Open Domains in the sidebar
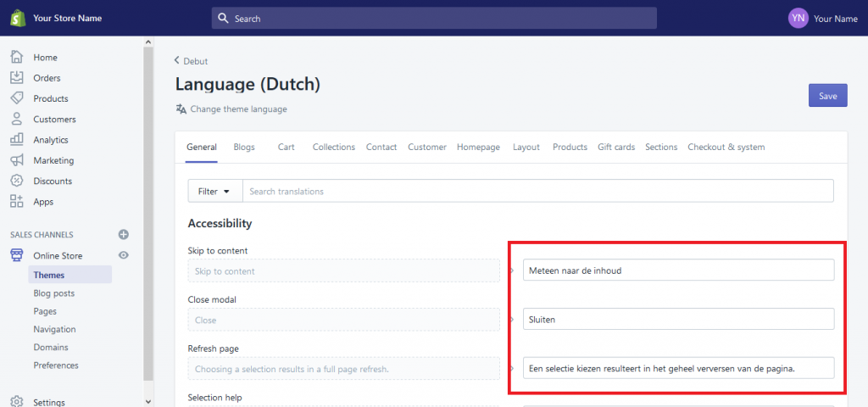Image resolution: width=868 pixels, height=407 pixels. [50, 347]
